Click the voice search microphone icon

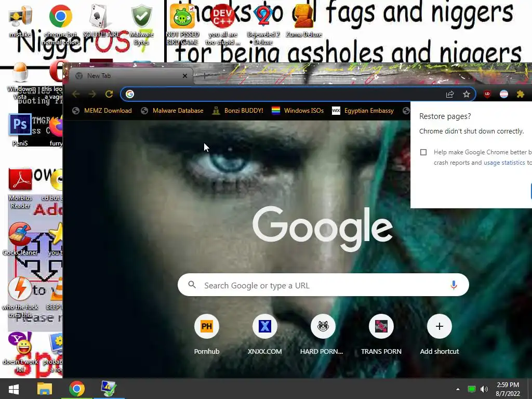click(454, 285)
